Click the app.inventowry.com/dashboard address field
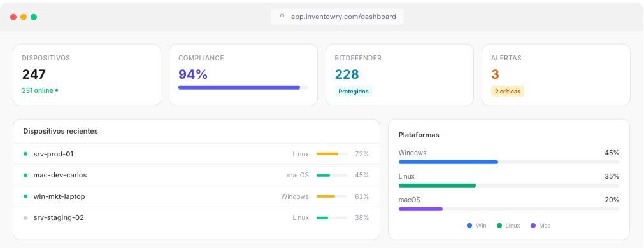644x248 pixels. point(337,17)
